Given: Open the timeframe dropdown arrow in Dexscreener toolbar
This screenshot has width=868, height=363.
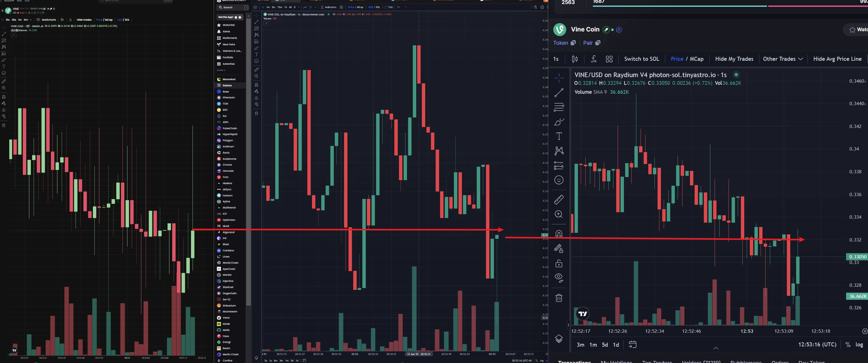Looking at the screenshot, I should point(299,7).
